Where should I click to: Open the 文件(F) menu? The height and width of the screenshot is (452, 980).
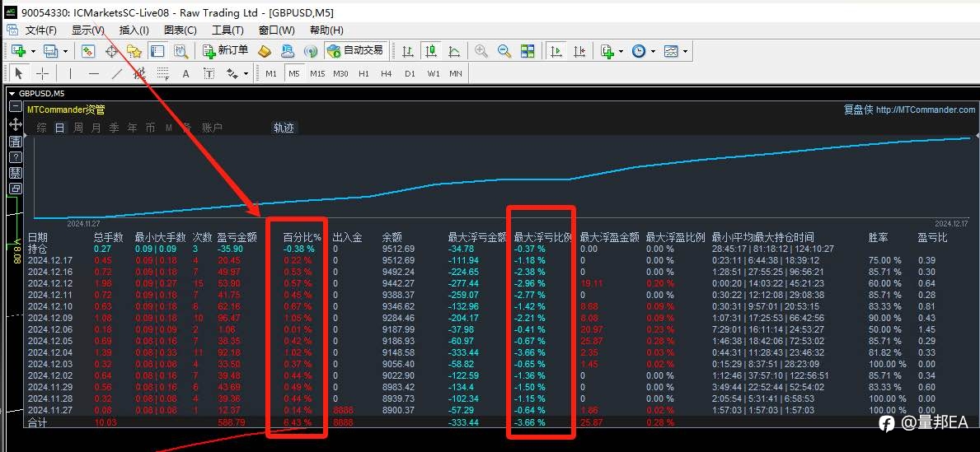point(40,30)
